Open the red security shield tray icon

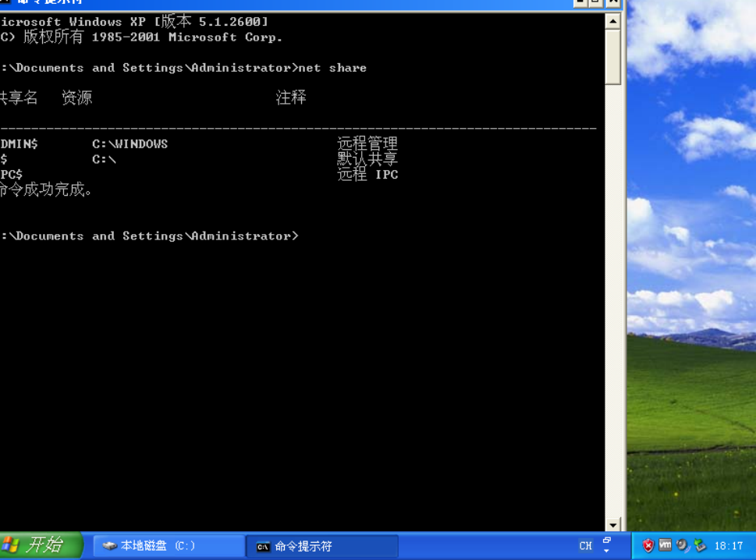648,545
